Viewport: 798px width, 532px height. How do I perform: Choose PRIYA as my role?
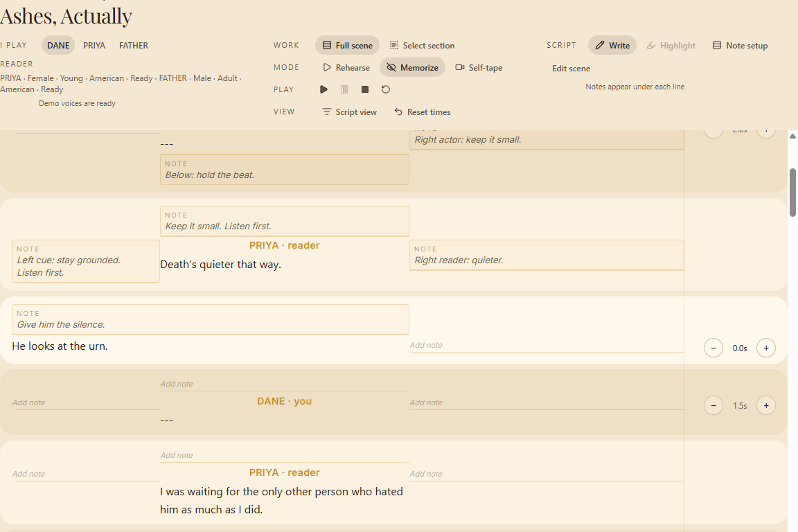[94, 45]
